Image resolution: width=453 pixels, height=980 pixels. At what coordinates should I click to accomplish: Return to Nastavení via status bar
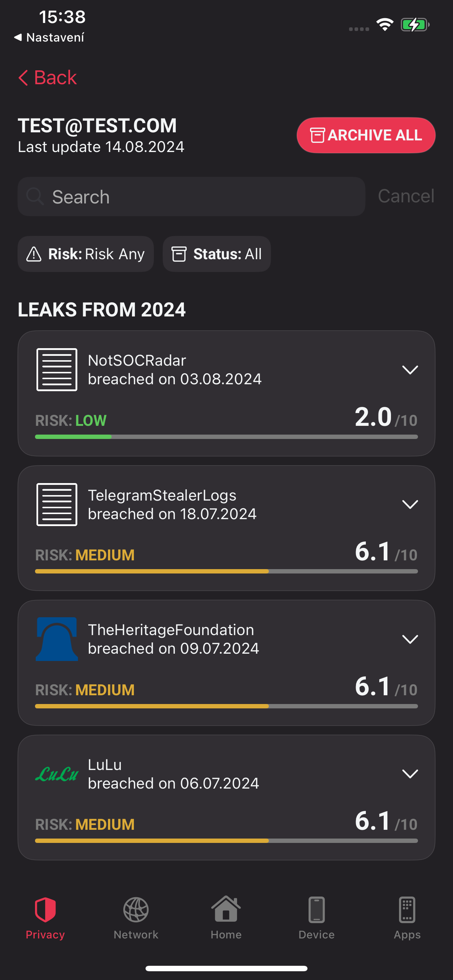point(49,37)
